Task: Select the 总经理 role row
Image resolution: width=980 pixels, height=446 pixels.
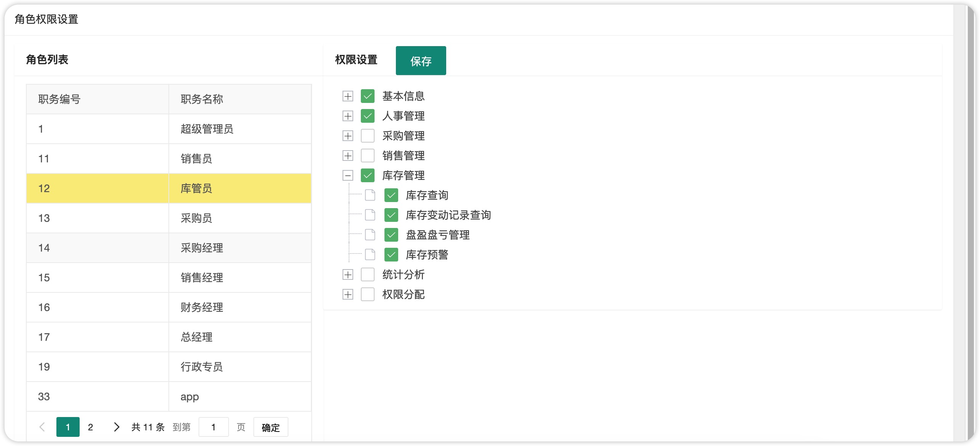Action: 169,337
